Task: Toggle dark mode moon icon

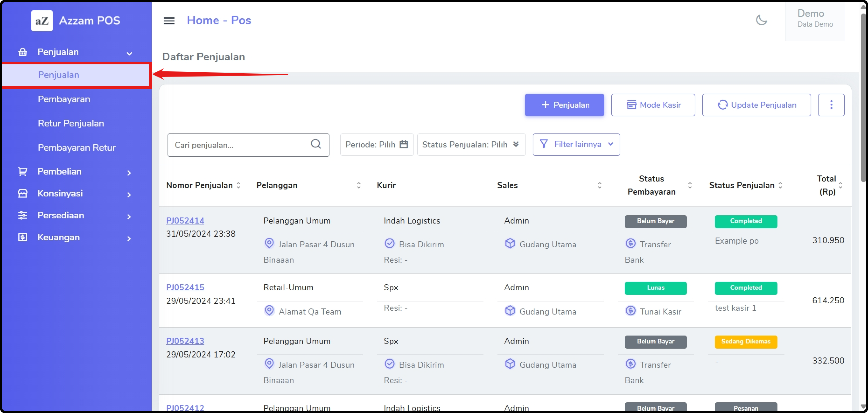Action: pyautogui.click(x=761, y=20)
